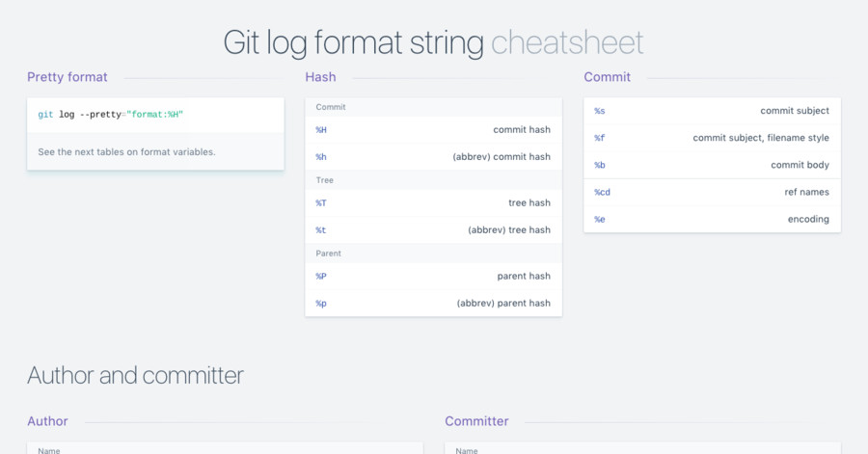Click the %s commit subject row
This screenshot has width=868, height=454.
pyautogui.click(x=712, y=111)
